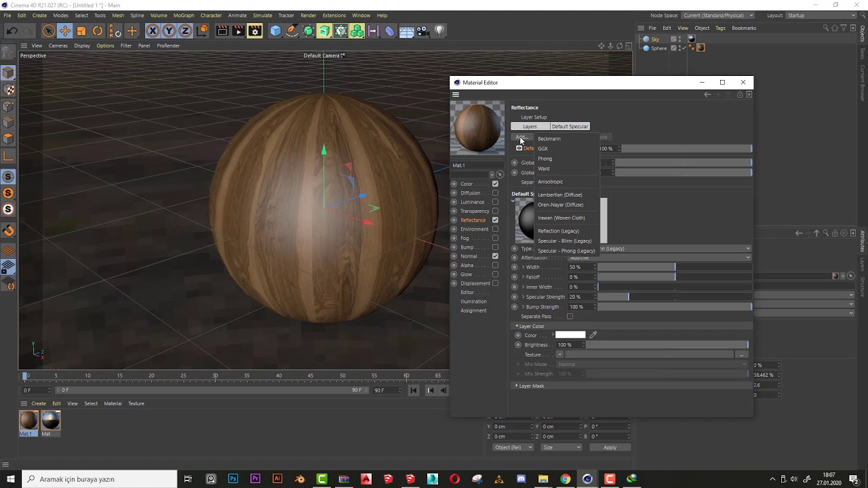This screenshot has width=868, height=488.
Task: Enable the Environment channel checkbox
Action: [495, 229]
